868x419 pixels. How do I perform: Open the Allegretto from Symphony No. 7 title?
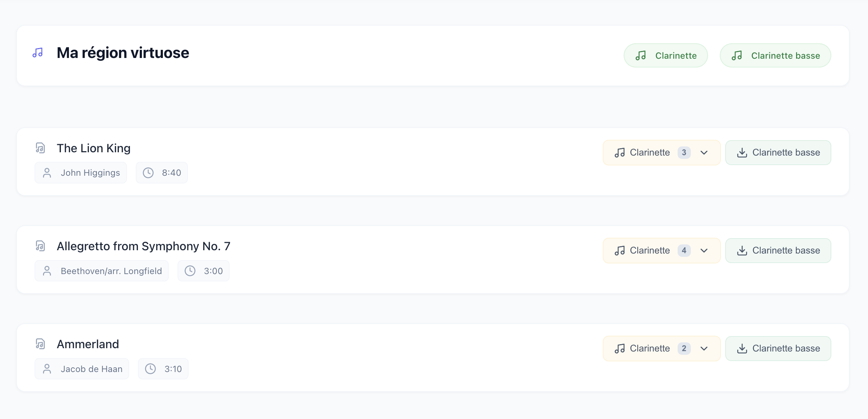click(143, 246)
